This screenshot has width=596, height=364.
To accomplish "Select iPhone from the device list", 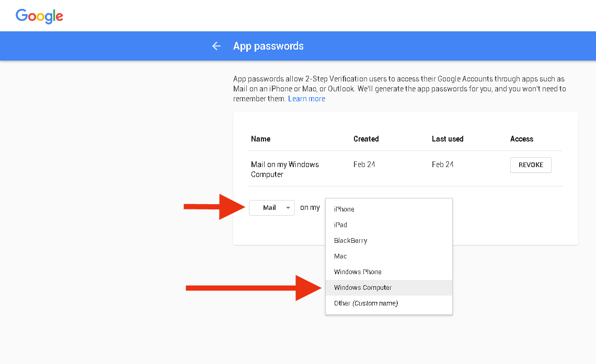I will (344, 209).
